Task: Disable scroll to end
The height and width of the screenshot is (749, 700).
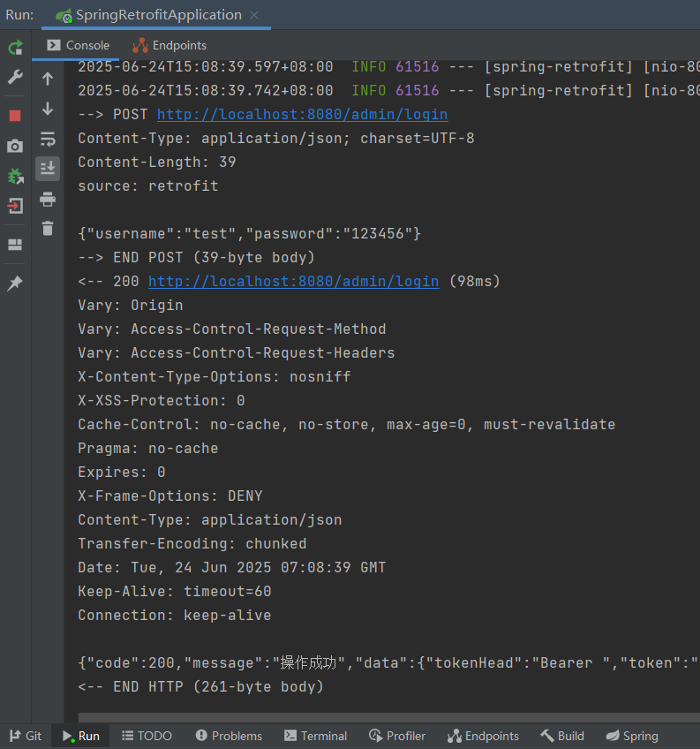Action: [49, 169]
